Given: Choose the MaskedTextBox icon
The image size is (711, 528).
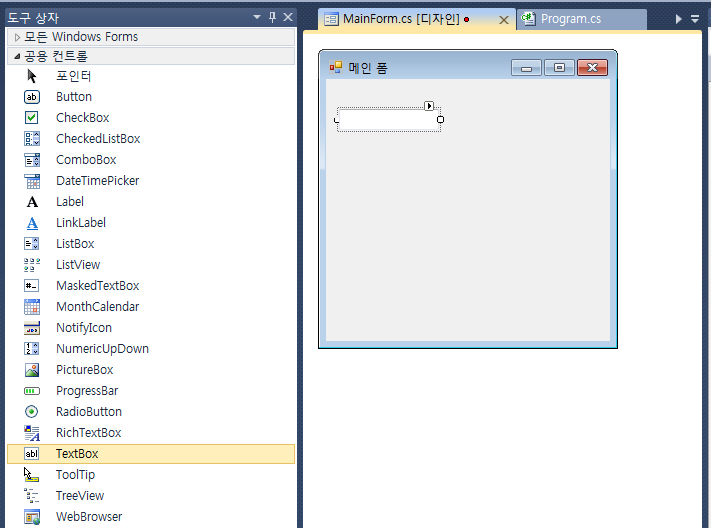Looking at the screenshot, I should [32, 286].
